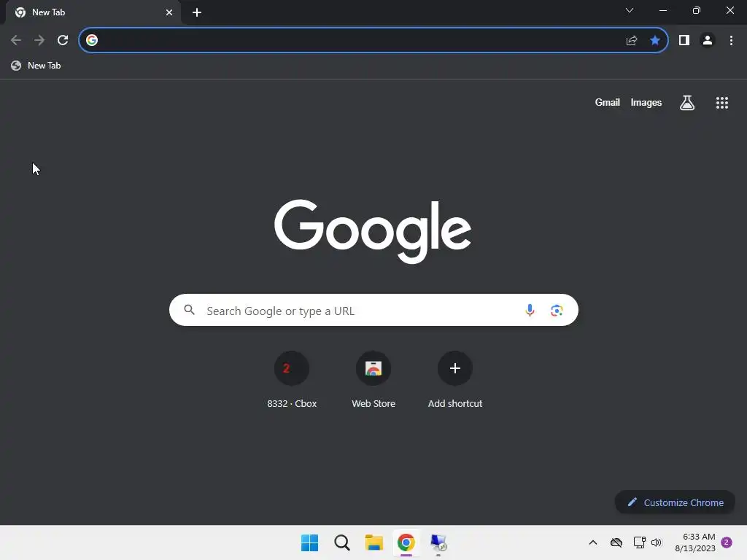
Task: Open Google apps grid
Action: tap(722, 102)
